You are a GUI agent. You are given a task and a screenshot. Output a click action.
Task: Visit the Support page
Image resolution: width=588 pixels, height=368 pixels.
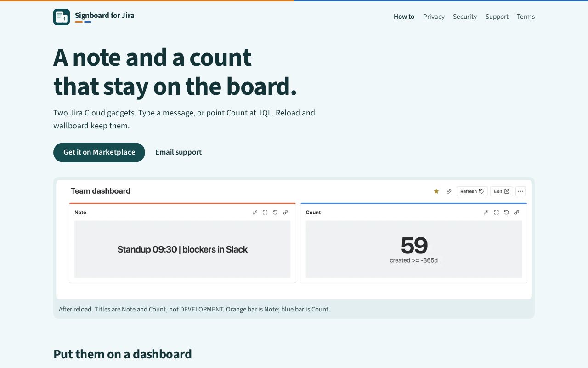pyautogui.click(x=497, y=17)
